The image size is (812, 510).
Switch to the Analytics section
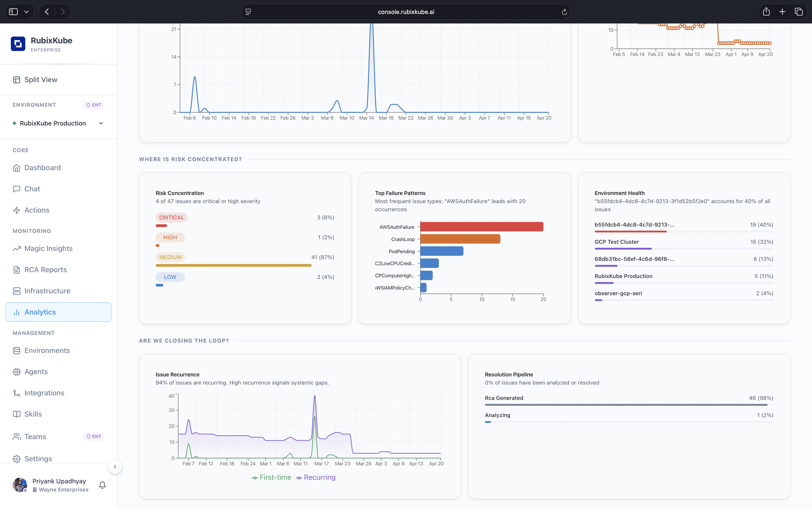point(40,312)
